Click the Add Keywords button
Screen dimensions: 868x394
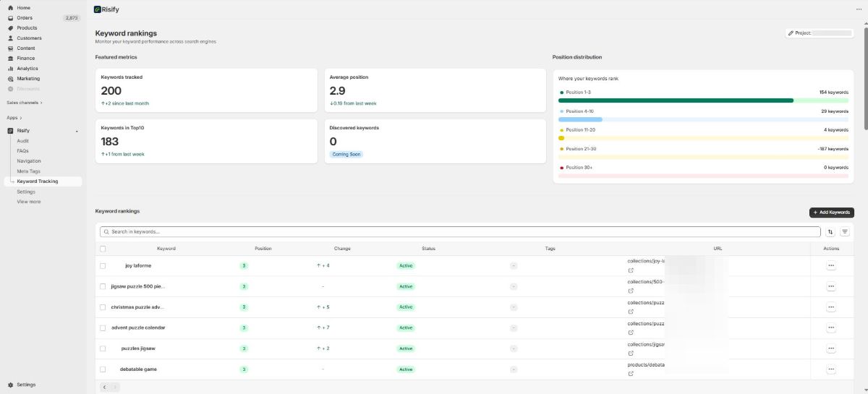(831, 213)
